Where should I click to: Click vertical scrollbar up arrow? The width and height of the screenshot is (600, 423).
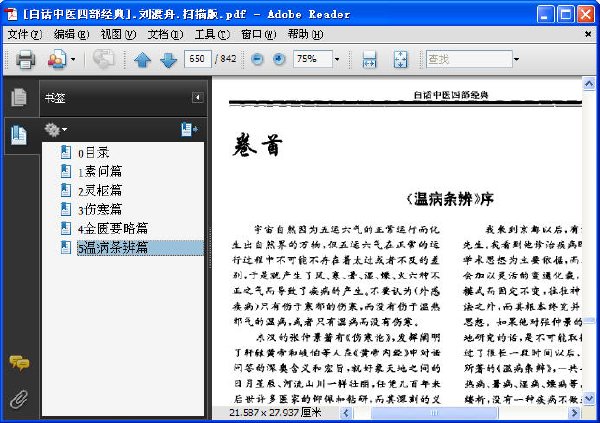[x=589, y=83]
